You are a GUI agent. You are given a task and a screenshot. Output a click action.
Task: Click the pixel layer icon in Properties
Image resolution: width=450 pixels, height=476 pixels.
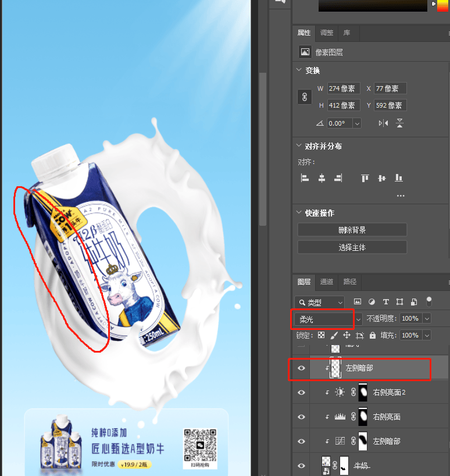tap(305, 52)
